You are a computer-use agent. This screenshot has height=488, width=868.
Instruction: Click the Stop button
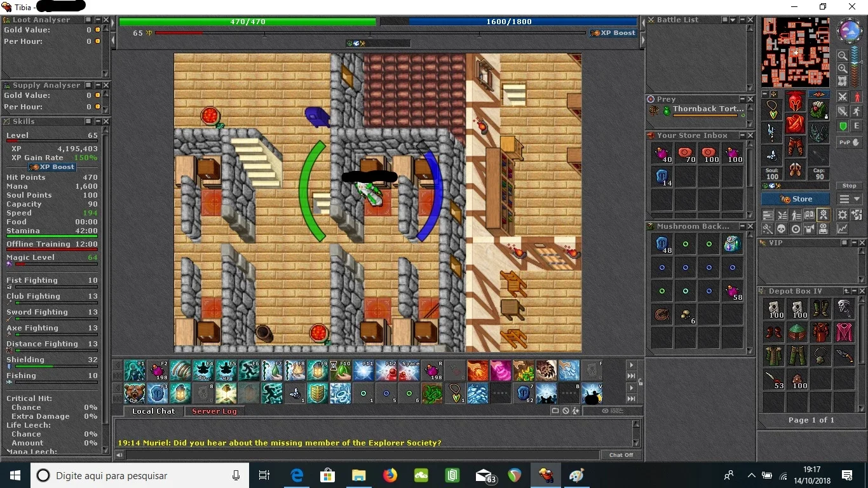pos(850,186)
